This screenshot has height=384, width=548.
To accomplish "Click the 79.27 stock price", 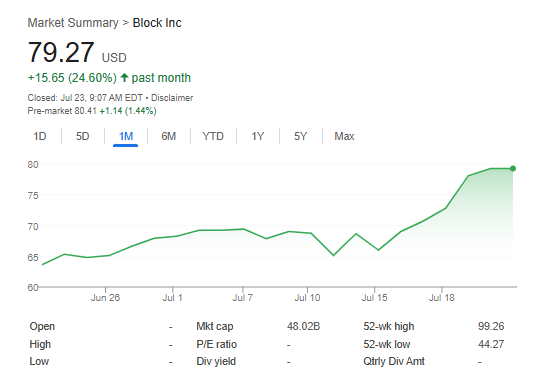I will click(61, 52).
